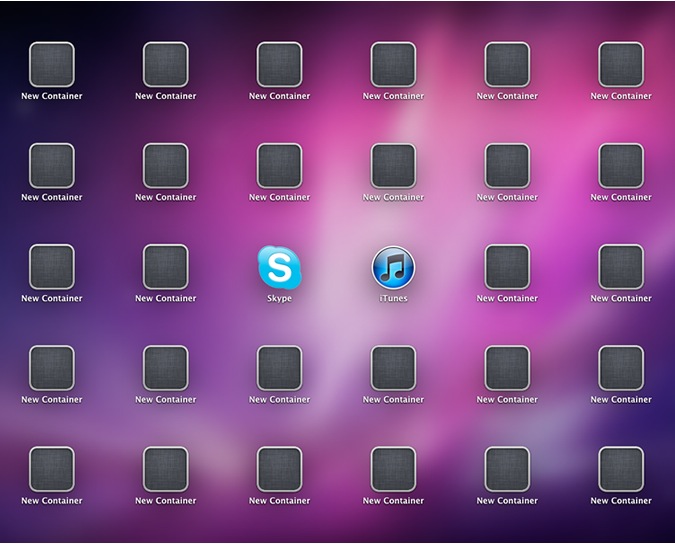Select the New Container directly above iTunes
The height and width of the screenshot is (544, 675).
click(393, 166)
